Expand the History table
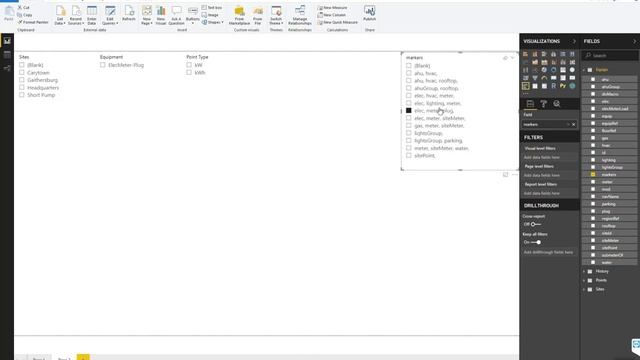Viewport: 640px width, 360px height. pos(584,271)
